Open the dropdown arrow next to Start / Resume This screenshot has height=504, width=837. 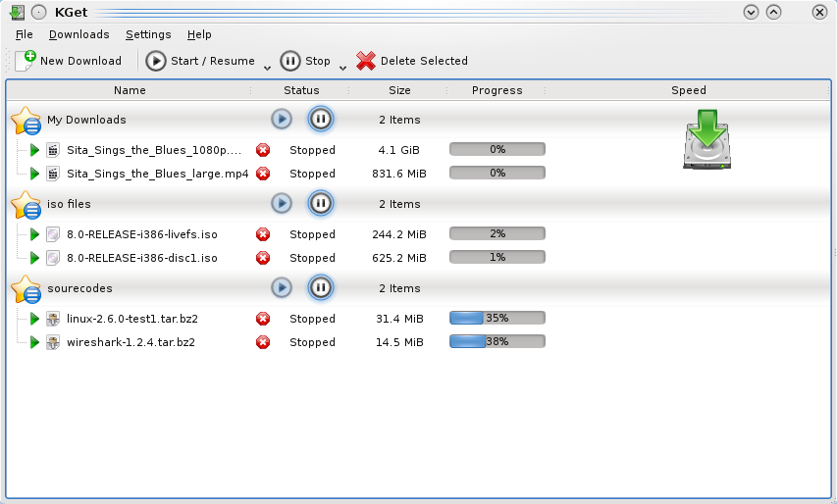click(x=268, y=68)
